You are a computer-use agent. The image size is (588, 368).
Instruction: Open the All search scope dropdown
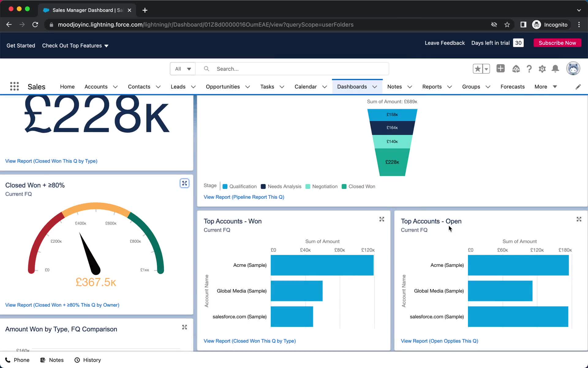tap(183, 69)
